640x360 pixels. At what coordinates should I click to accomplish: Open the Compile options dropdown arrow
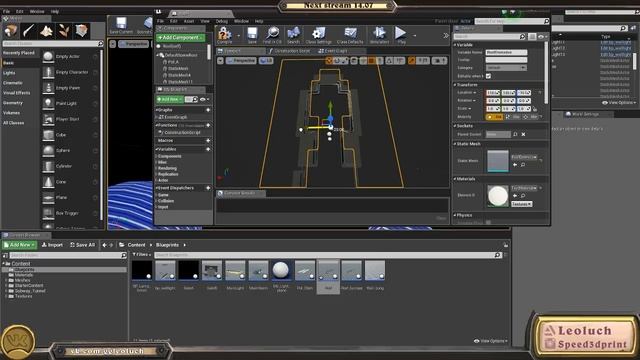pos(238,36)
